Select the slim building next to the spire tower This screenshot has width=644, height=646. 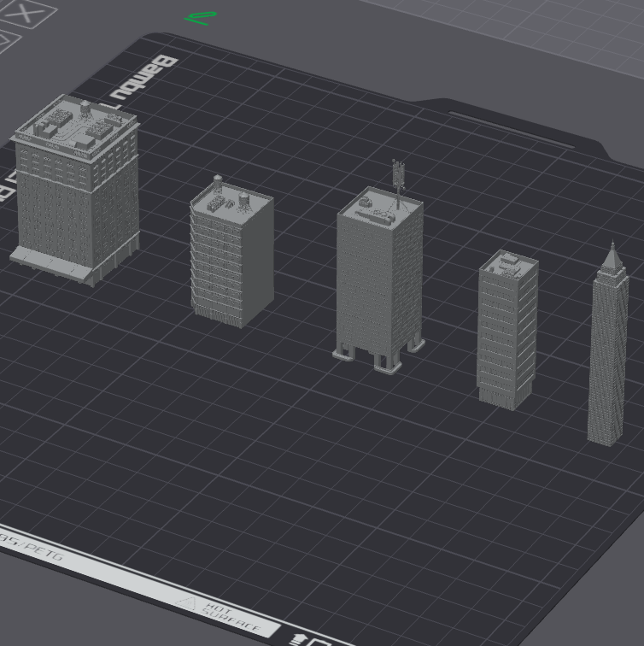(506, 331)
